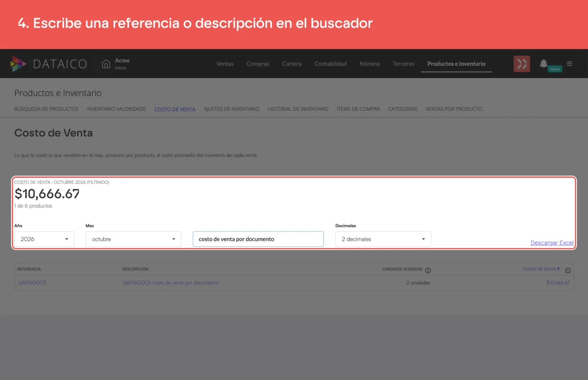Image resolution: width=588 pixels, height=380 pixels.
Task: Open the Terceros menu
Action: pos(403,64)
